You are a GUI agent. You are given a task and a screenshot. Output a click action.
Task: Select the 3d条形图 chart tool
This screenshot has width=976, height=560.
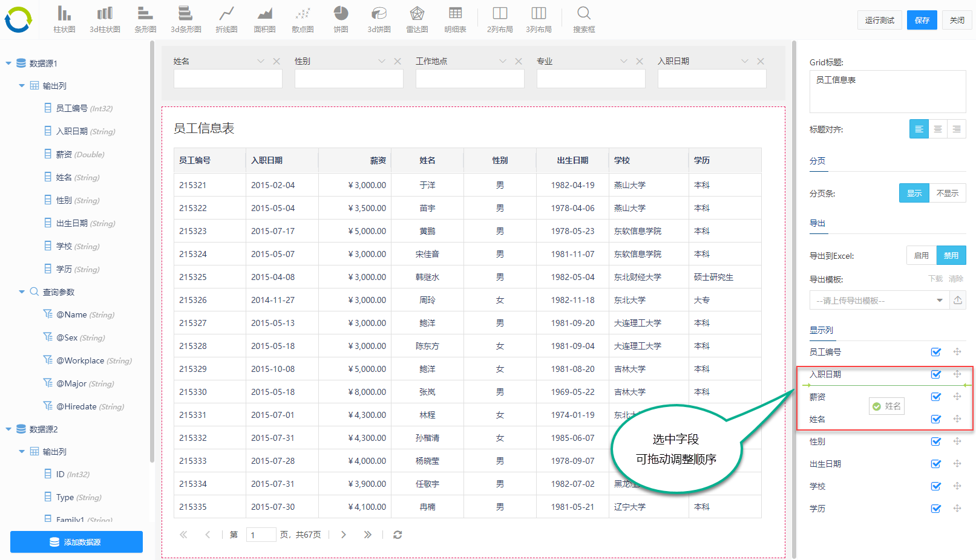(186, 19)
